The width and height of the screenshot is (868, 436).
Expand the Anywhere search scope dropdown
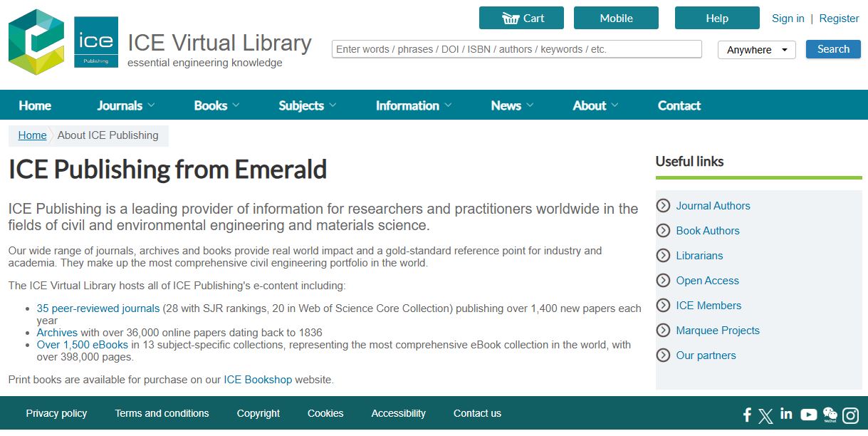756,50
